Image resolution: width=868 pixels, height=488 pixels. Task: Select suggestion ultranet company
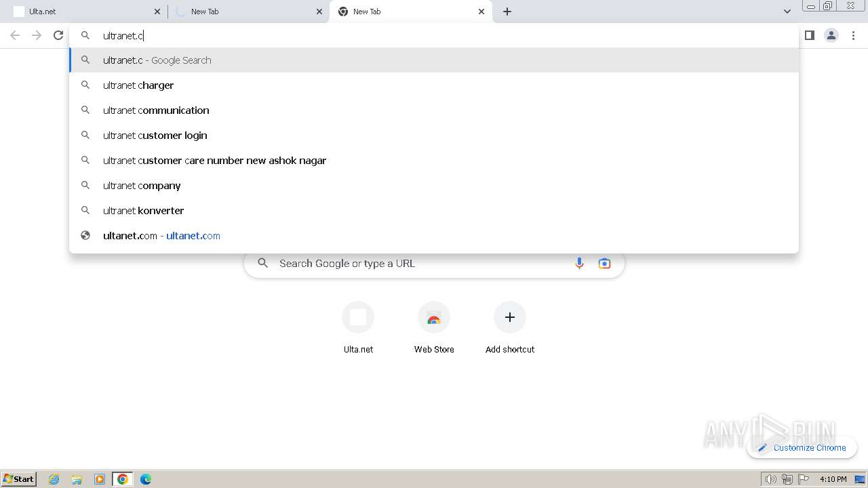pyautogui.click(x=434, y=186)
